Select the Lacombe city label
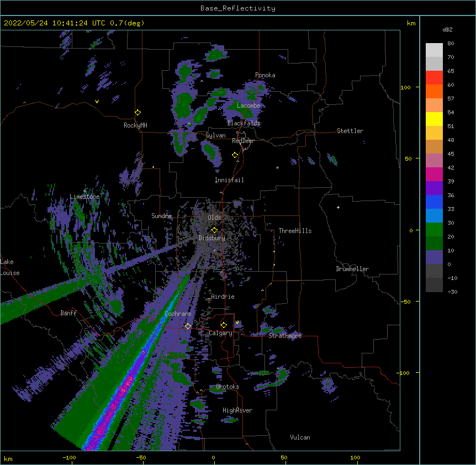476x465 pixels. pos(248,105)
